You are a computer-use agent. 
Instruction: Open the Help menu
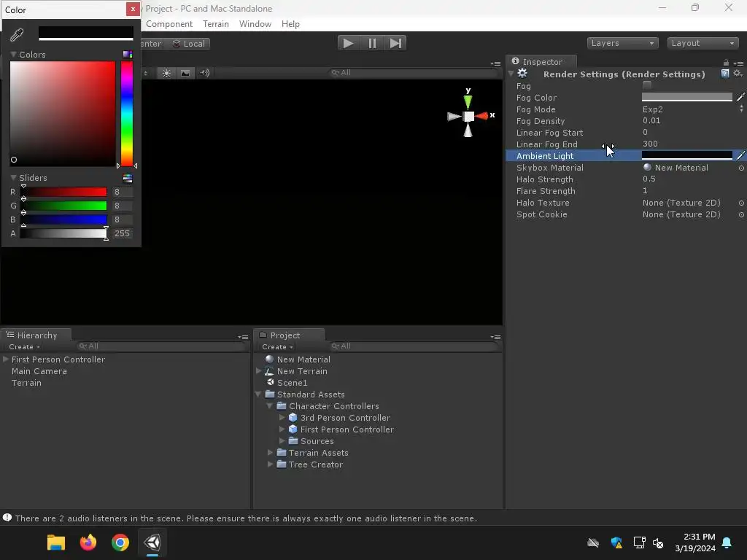pyautogui.click(x=290, y=24)
